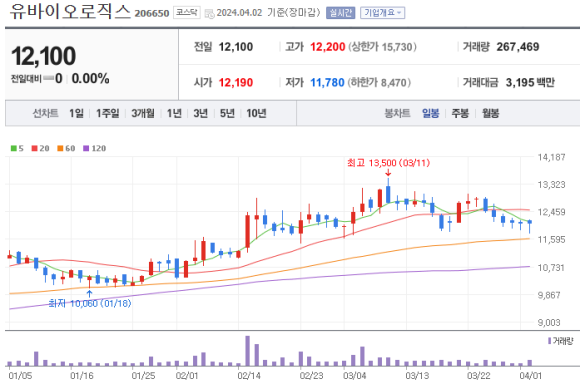Click the stock code 206650
This screenshot has width=580, height=384.
(x=152, y=14)
